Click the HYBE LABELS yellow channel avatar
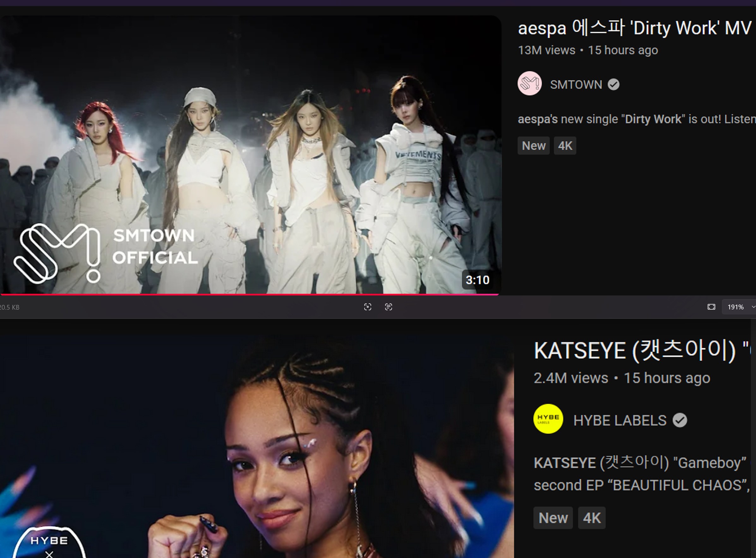 pyautogui.click(x=548, y=419)
